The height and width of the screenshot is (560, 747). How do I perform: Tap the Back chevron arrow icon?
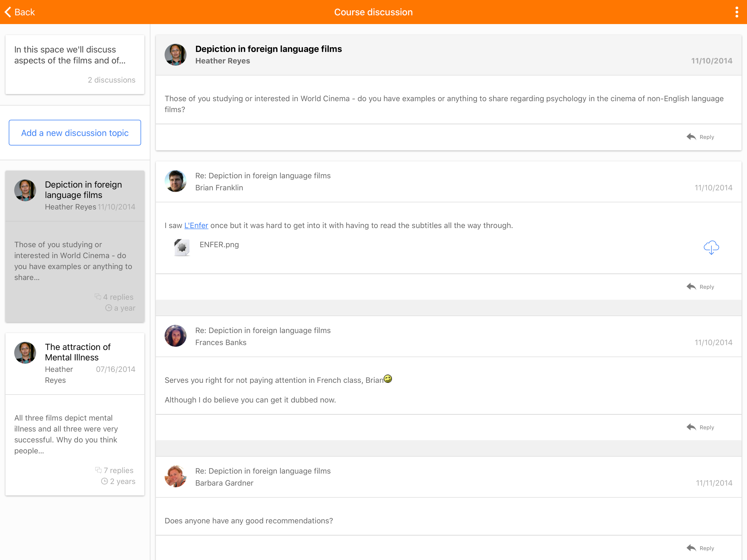click(x=8, y=12)
